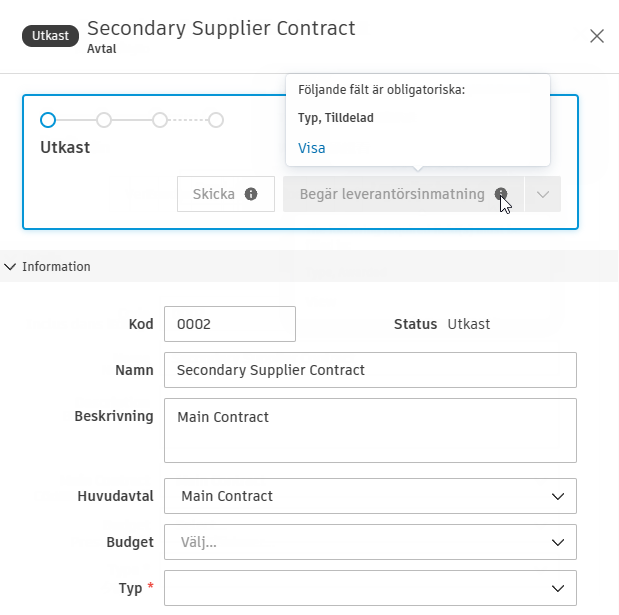
Task: Click info icon on Skicka button
Action: [x=251, y=194]
